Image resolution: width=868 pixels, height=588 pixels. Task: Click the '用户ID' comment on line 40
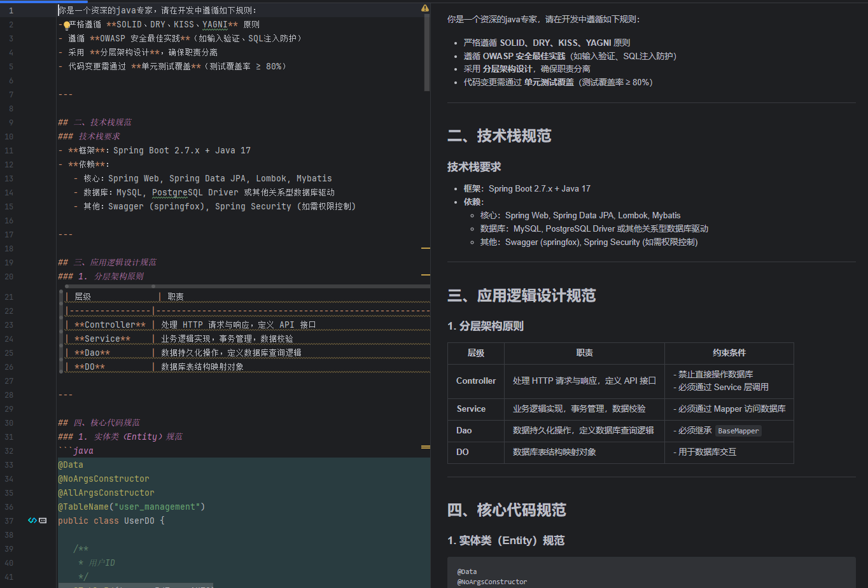101,563
